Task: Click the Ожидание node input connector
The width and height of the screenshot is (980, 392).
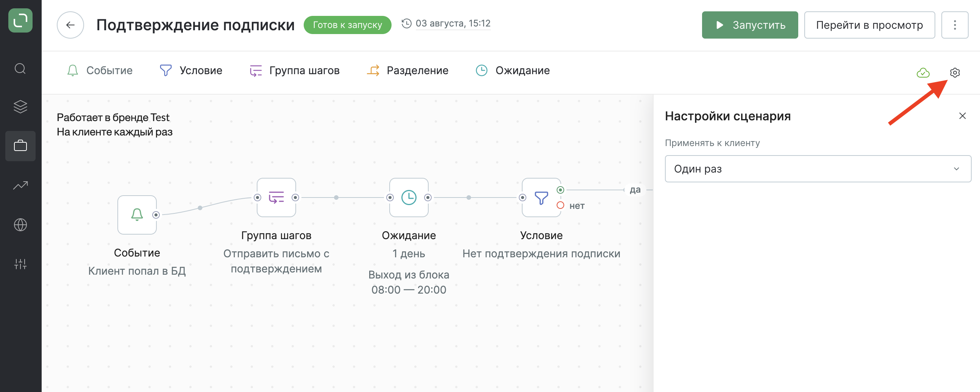Action: (390, 198)
